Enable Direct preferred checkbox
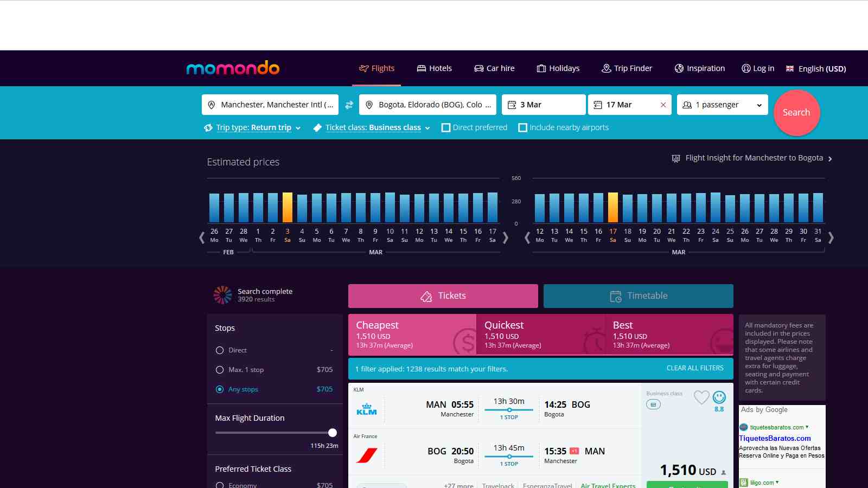Screen dimensions: 868x488 coord(446,128)
